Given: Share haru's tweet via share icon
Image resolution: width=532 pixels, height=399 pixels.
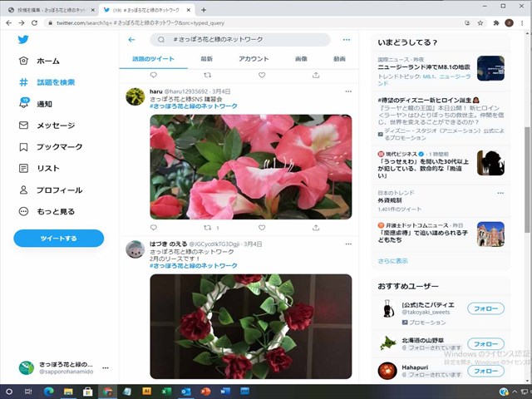Looking at the screenshot, I should point(316,227).
